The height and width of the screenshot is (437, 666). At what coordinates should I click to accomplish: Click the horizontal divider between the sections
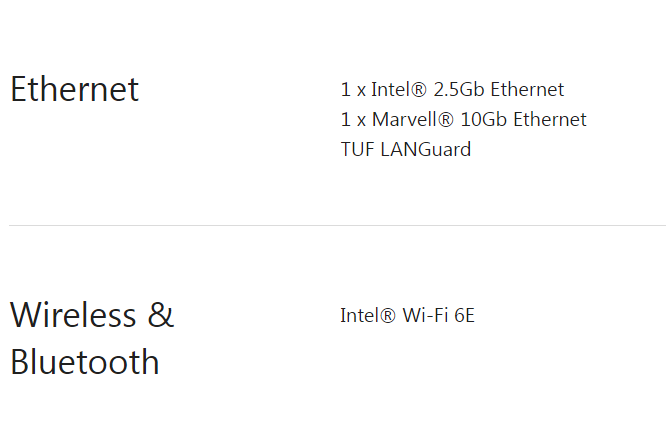click(338, 226)
